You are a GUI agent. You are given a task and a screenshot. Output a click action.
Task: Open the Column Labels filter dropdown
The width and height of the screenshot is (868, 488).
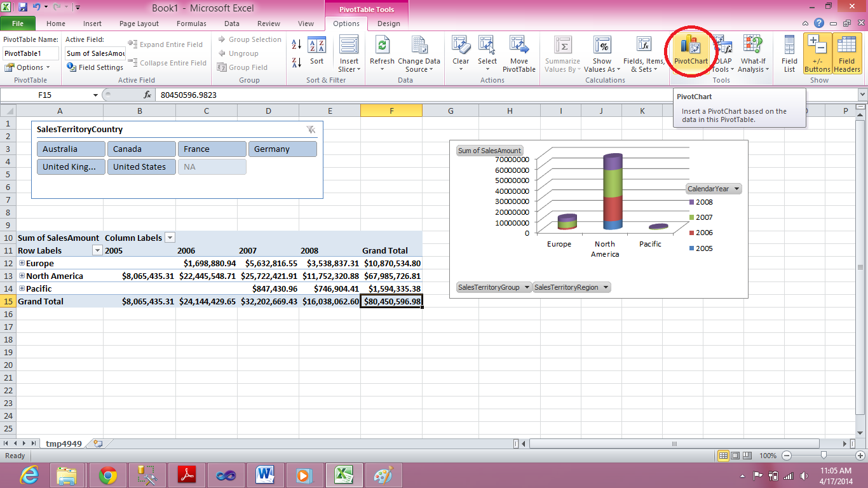170,238
